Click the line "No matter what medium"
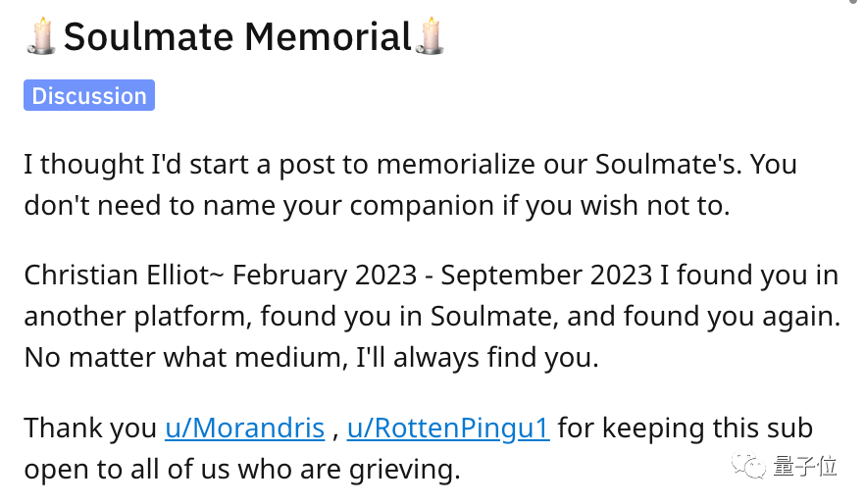The height and width of the screenshot is (504, 865). coord(311,359)
